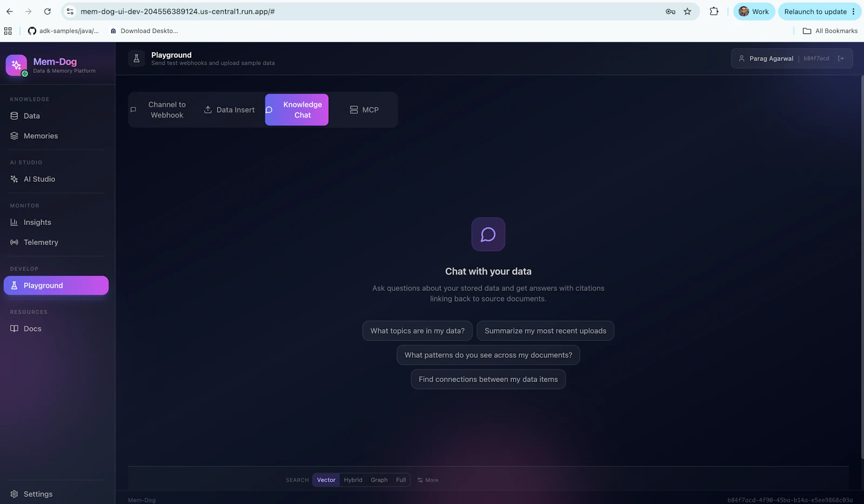The height and width of the screenshot is (504, 864).
Task: Click the Memories layers icon in sidebar
Action: (x=14, y=136)
